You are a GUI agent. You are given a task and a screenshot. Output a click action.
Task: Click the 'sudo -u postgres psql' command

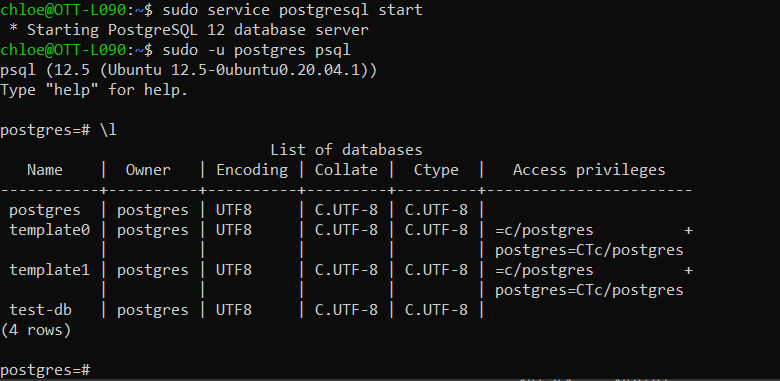tap(256, 50)
